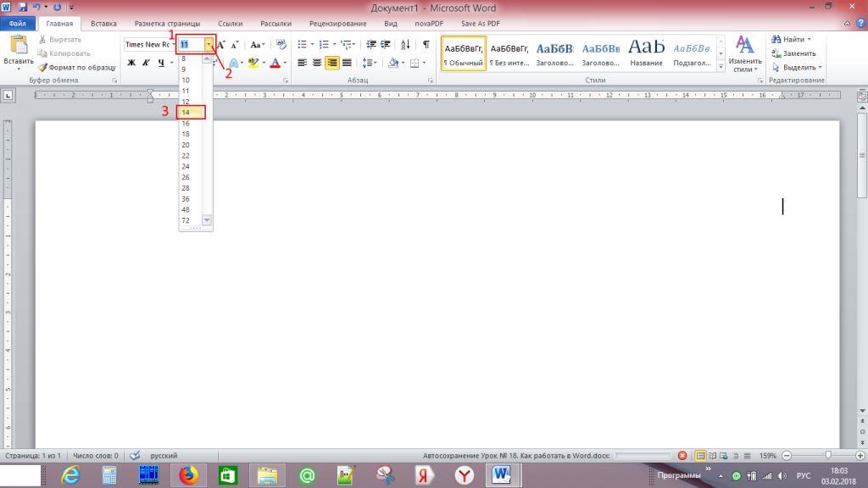Cancel autosave with the red X icon
The height and width of the screenshot is (488, 868).
(x=682, y=455)
